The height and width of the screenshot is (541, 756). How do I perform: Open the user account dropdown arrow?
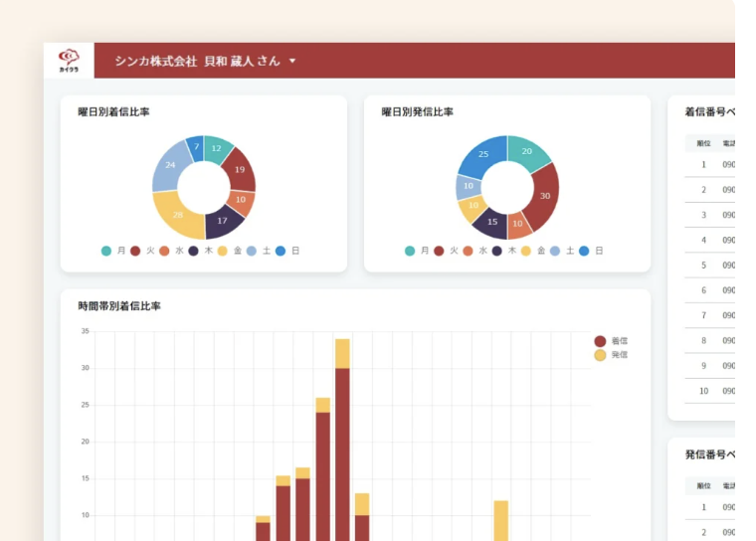292,62
